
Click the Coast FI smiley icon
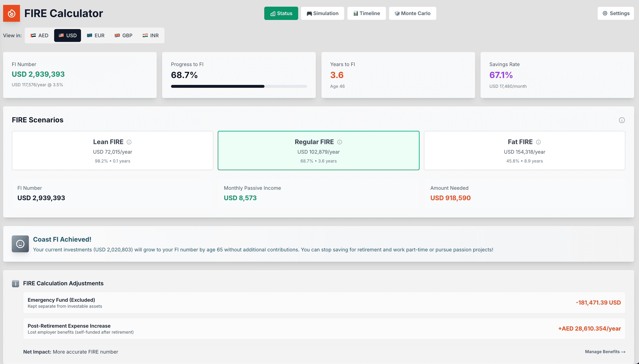coord(20,244)
